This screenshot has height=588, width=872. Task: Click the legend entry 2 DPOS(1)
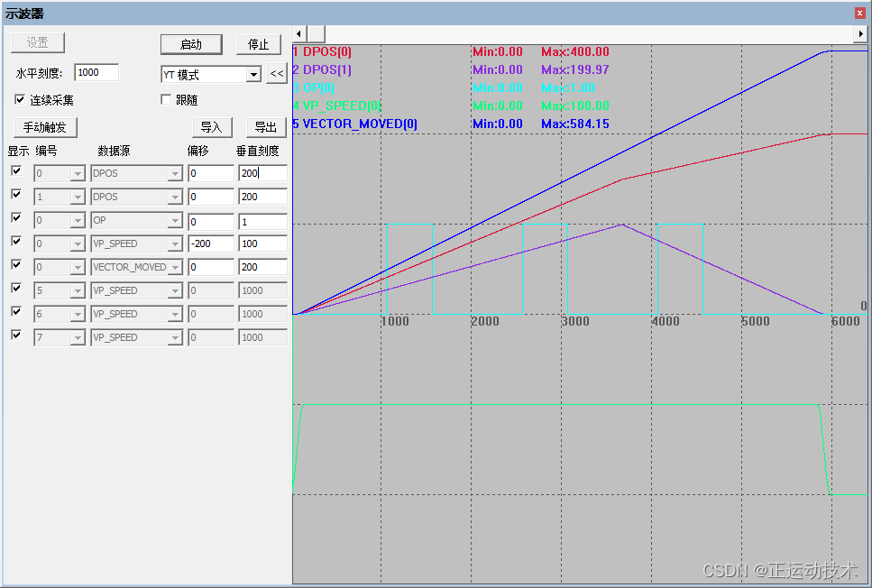pos(322,69)
